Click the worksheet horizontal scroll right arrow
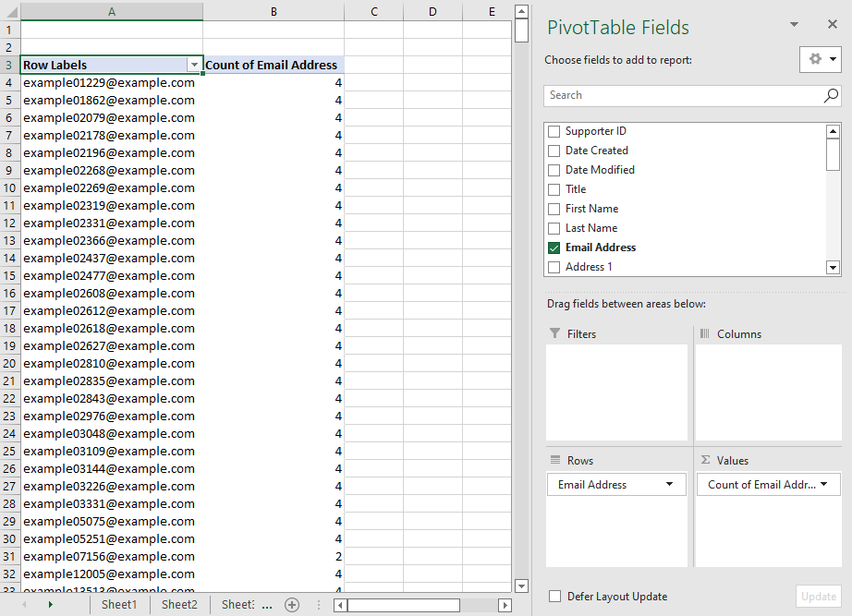The width and height of the screenshot is (852, 616). coord(505,605)
